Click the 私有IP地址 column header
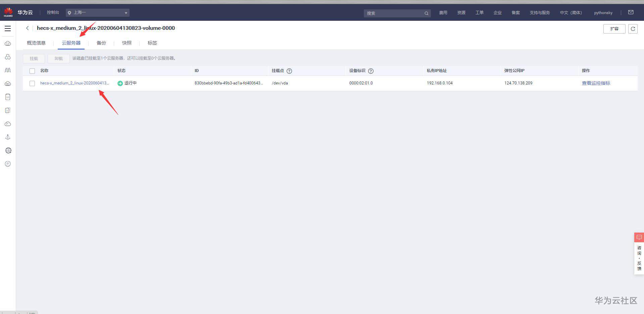The width and height of the screenshot is (644, 314). coord(437,71)
